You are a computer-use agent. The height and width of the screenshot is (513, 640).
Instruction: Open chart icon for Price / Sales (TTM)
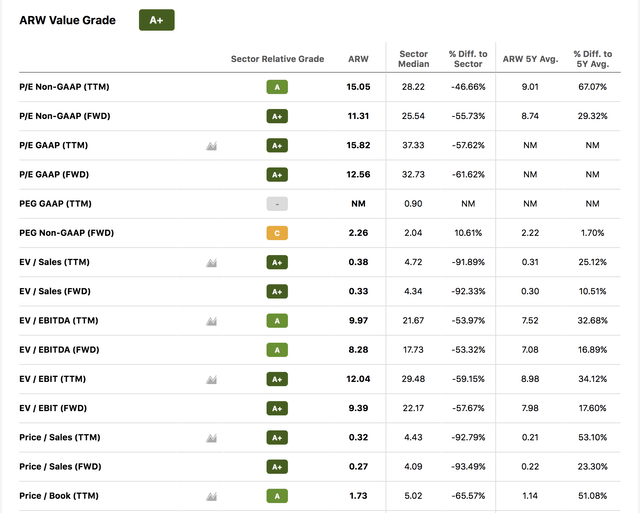pyautogui.click(x=211, y=438)
